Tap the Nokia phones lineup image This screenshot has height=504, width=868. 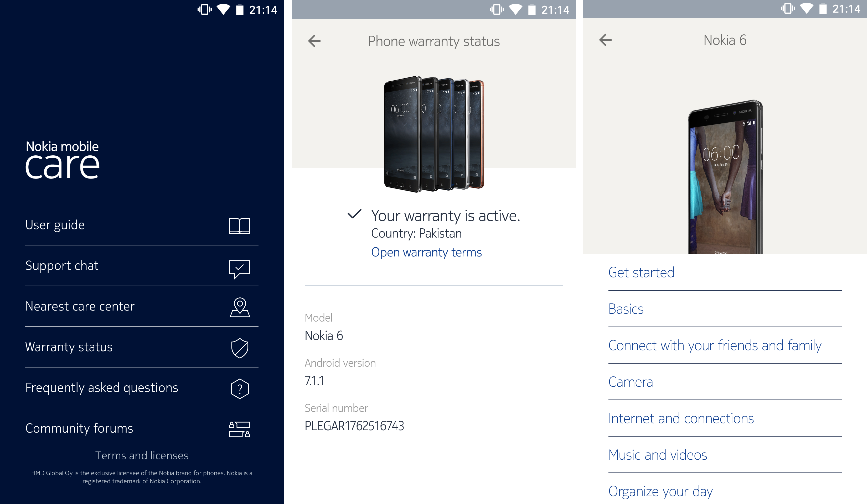click(x=434, y=134)
